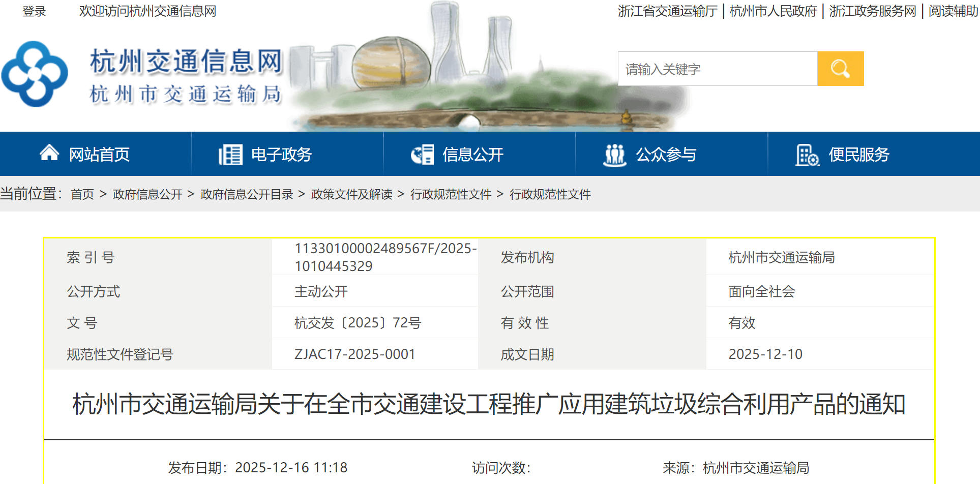Open the 网站首页 navigation menu
The height and width of the screenshot is (484, 980).
point(99,155)
